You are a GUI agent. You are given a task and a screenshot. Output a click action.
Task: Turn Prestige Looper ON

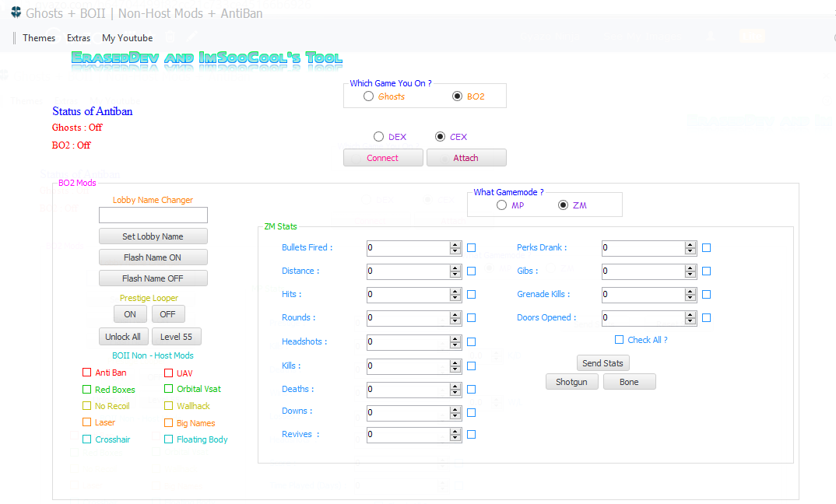130,314
